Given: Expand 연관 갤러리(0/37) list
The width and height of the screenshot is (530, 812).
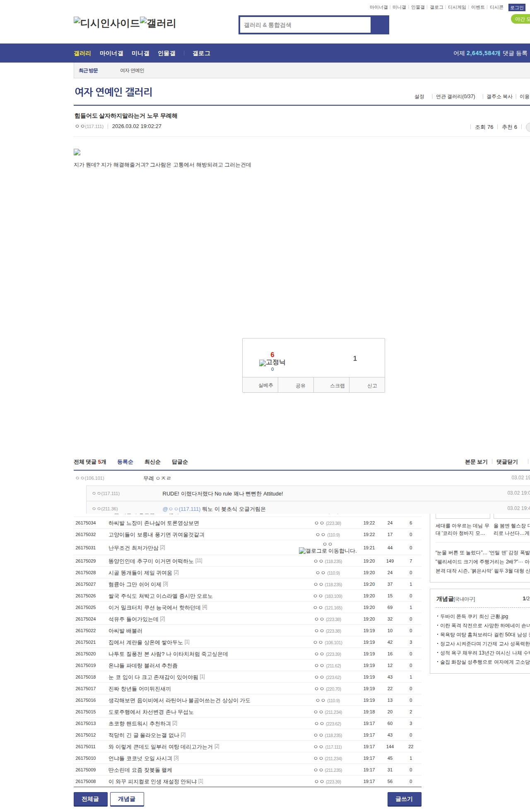Looking at the screenshot, I should tap(455, 97).
